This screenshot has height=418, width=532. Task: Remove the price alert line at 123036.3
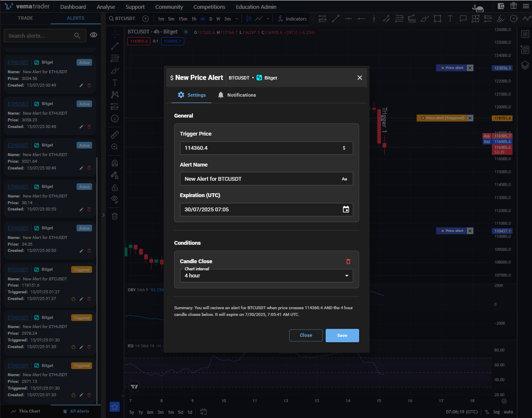pos(470,68)
